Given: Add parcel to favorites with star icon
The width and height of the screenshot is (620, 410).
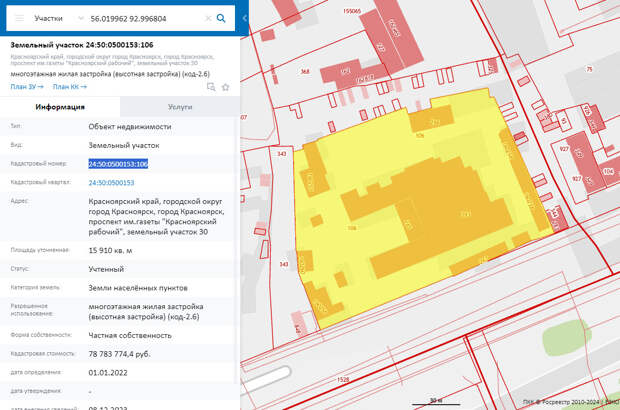Looking at the screenshot, I should point(226,87).
